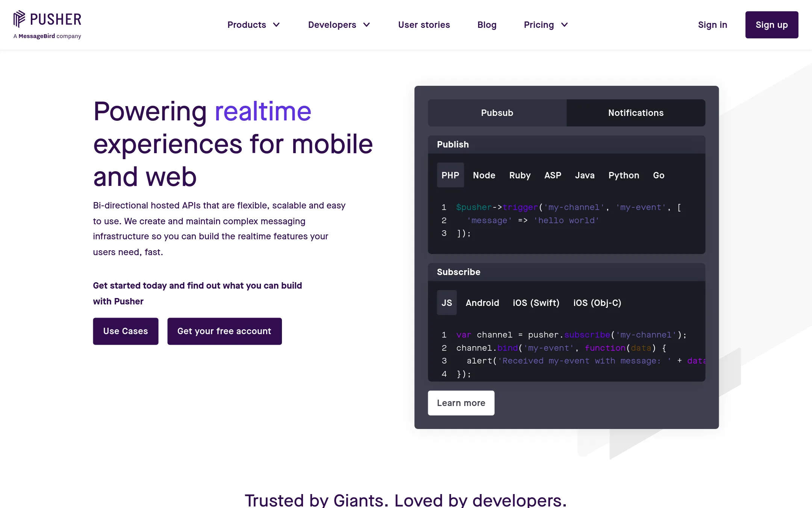812x508 pixels.
Task: Click the Learn more button
Action: tap(461, 403)
